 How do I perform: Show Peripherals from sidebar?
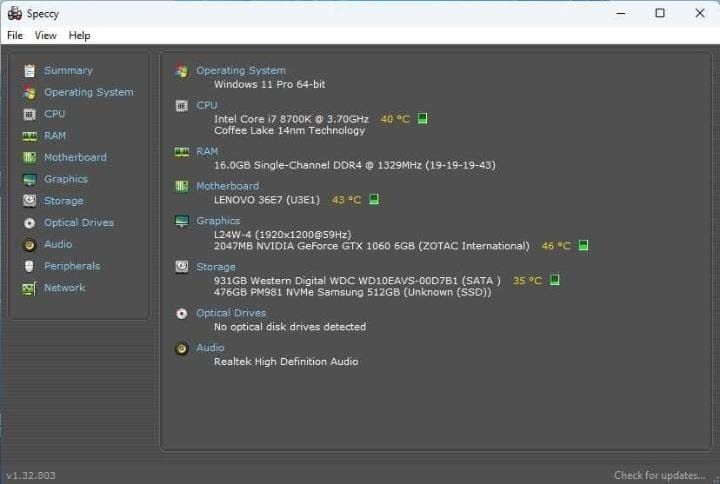pos(72,266)
